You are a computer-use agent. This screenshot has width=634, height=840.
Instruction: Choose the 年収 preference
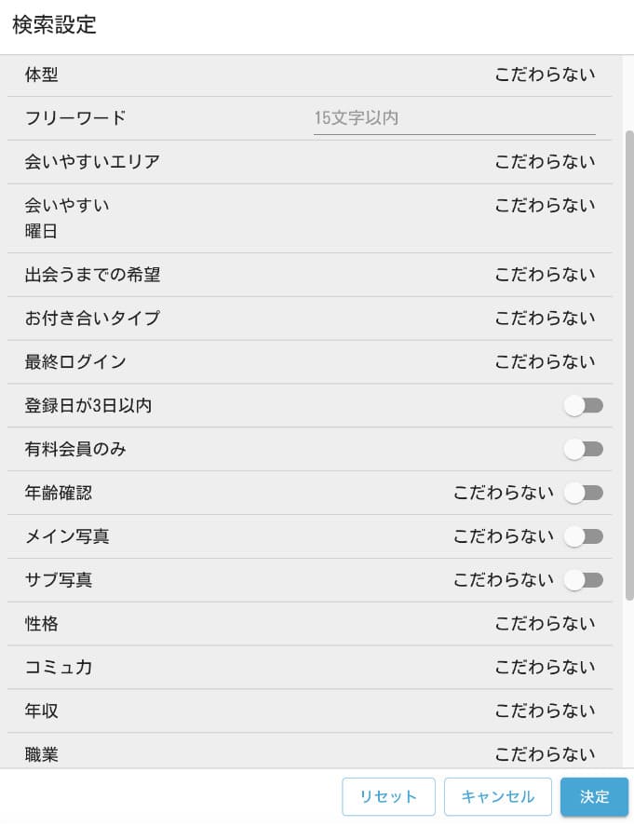[545, 711]
